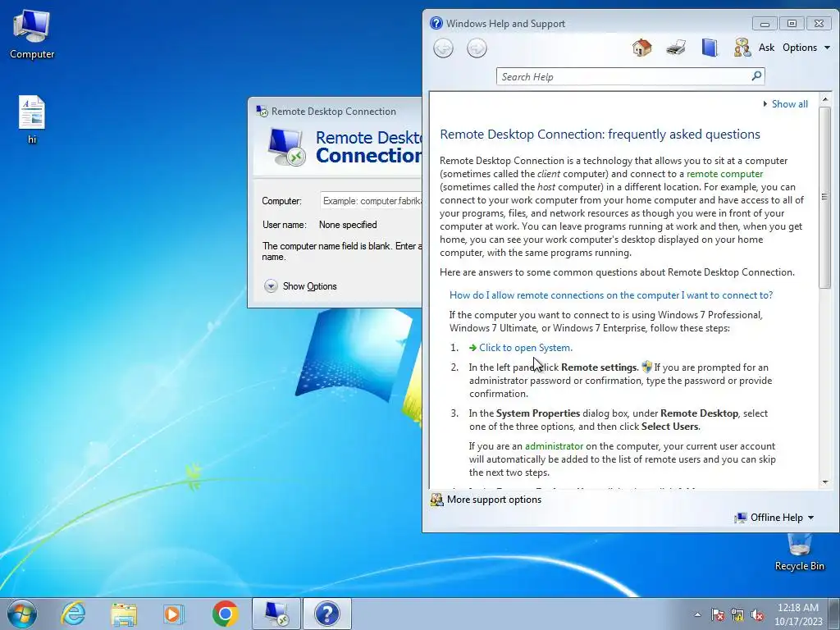Launch Internet Explorer from taskbar
This screenshot has height=630, width=840.
pos(73,614)
